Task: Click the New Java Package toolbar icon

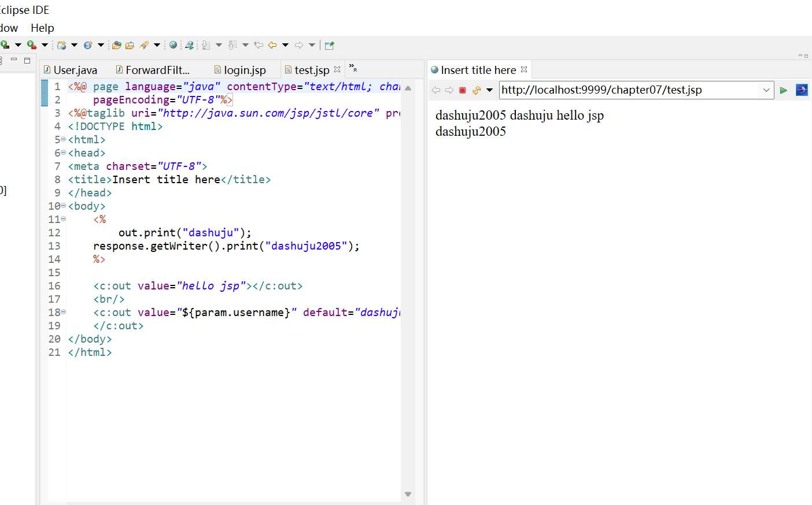Action: click(61, 45)
